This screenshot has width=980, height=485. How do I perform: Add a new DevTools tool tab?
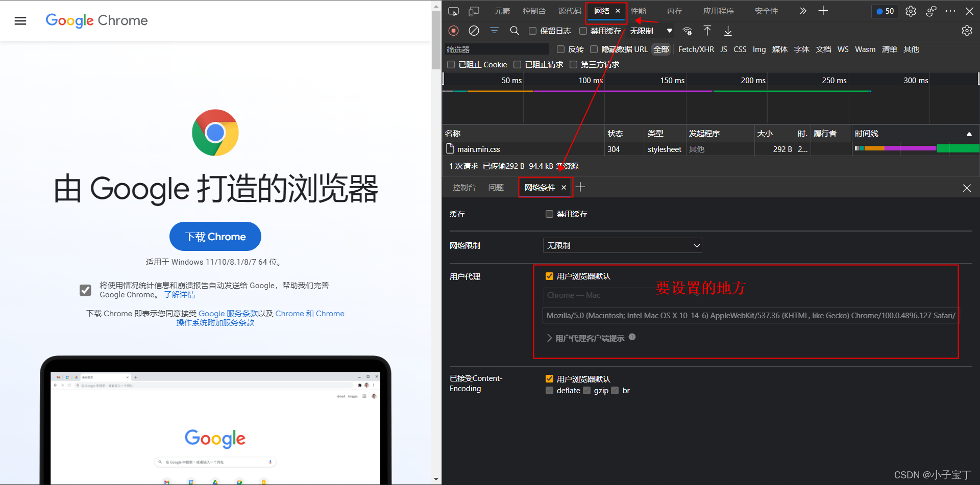tap(823, 11)
